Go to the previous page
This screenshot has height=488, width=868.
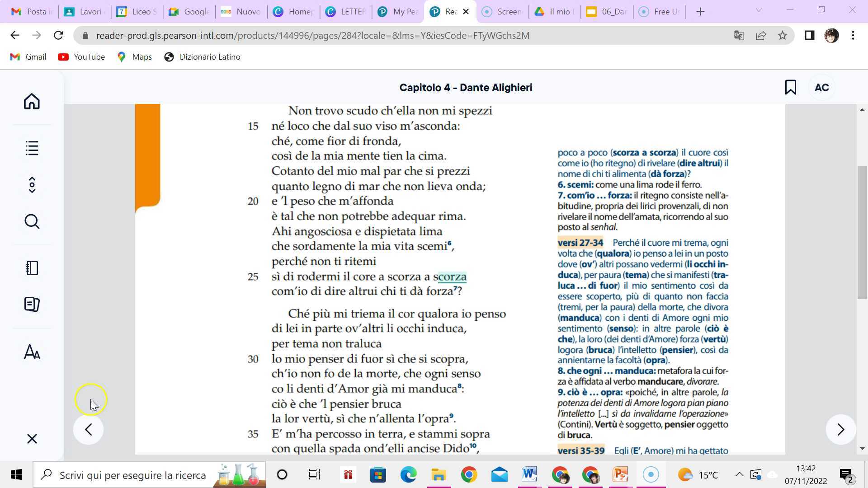tap(89, 429)
